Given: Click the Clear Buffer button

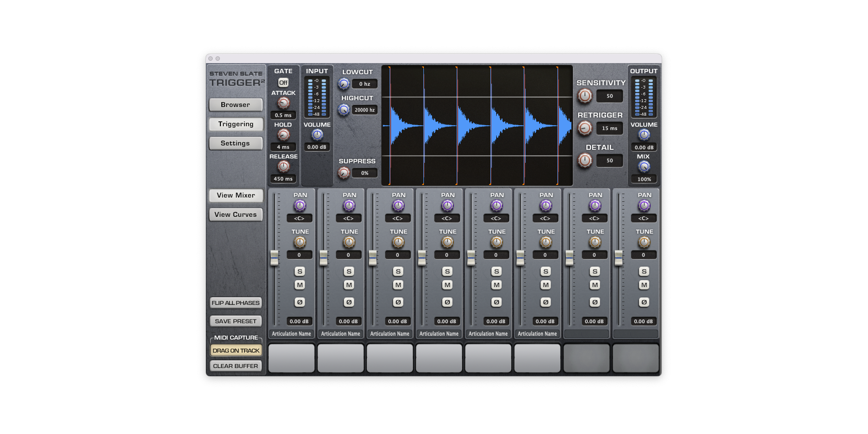Looking at the screenshot, I should 236,366.
